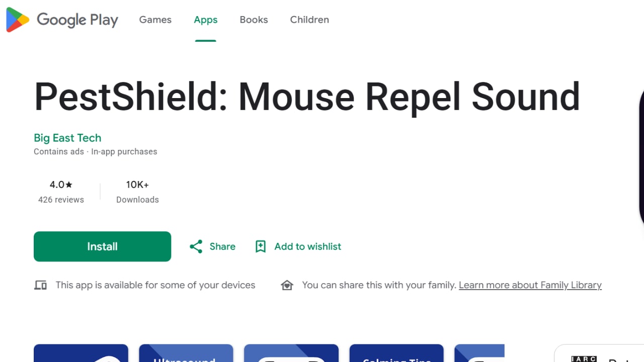The width and height of the screenshot is (644, 362).
Task: Install the PestShield app
Action: pyautogui.click(x=102, y=246)
